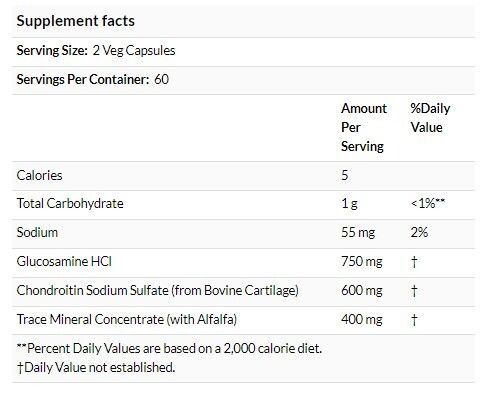Click the Sodium row label
This screenshot has height=414, width=486.
coord(37,232)
